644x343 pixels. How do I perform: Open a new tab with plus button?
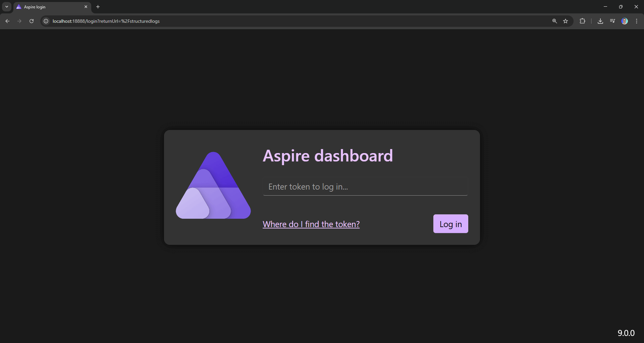pyautogui.click(x=98, y=7)
